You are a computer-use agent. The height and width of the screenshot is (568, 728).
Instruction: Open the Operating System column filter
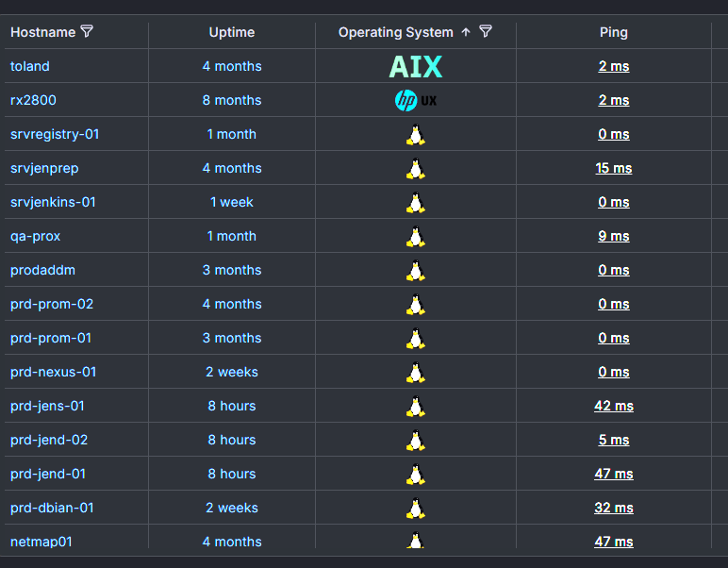pos(486,32)
